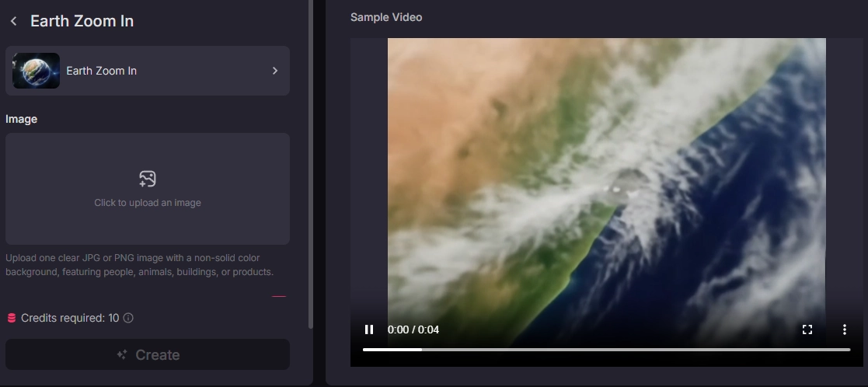Click the Earth thumbnail in the effect card
Viewport: 868px width, 387px height.
click(36, 71)
